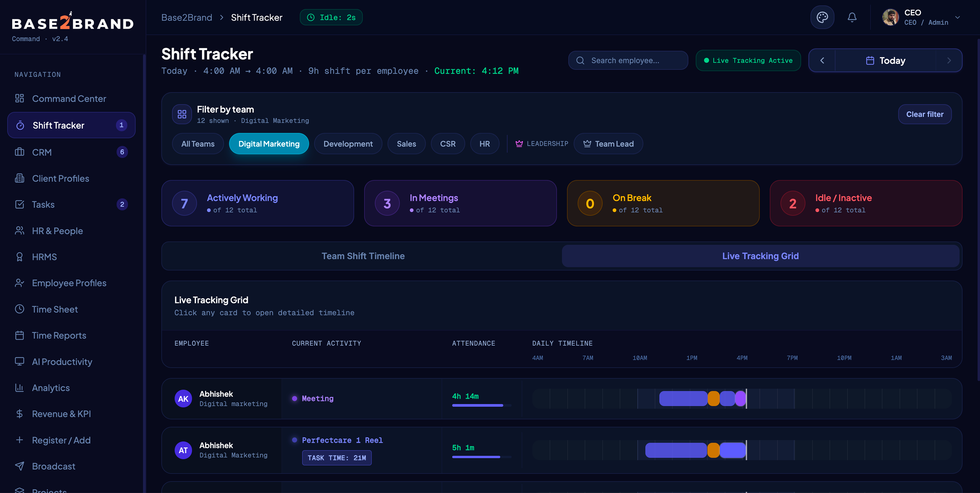Switch to Team Shift Timeline tab

[363, 256]
